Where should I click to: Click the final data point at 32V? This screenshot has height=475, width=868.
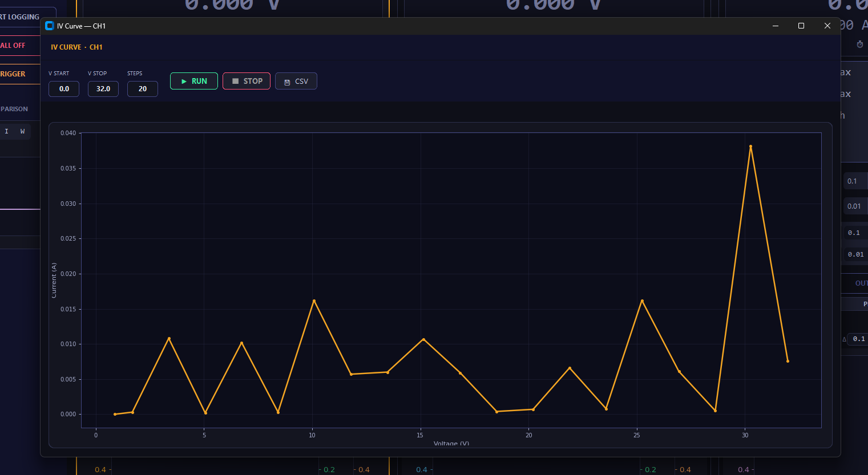[788, 361]
